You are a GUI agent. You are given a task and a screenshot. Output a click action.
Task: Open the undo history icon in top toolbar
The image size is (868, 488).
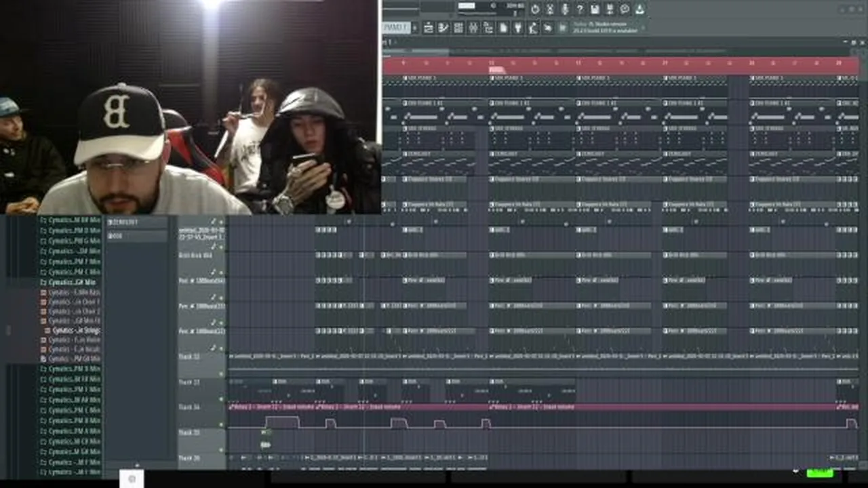pyautogui.click(x=535, y=9)
